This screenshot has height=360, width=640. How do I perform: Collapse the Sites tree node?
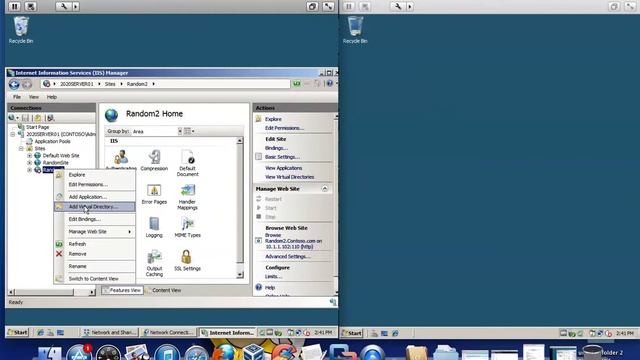pos(21,149)
